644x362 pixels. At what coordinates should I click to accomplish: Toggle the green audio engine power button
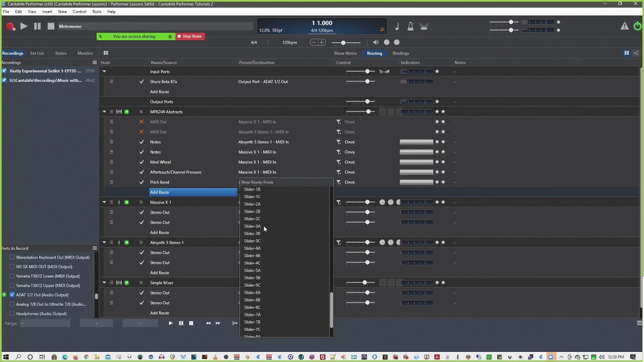pyautogui.click(x=637, y=26)
